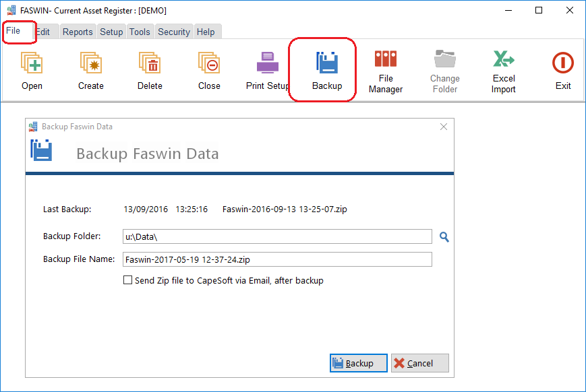Close the Backup Faswin Data dialog with X
The height and width of the screenshot is (392, 586).
click(x=444, y=127)
